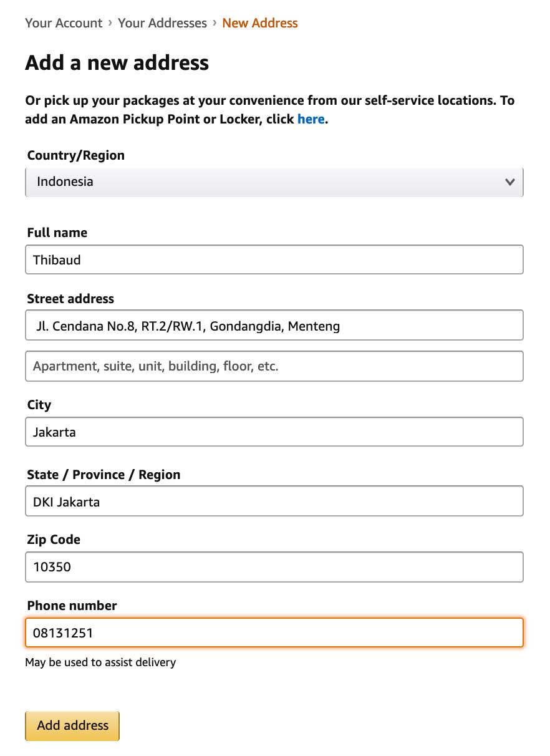Click the Apartment, suite, unit field
The height and width of the screenshot is (756, 550).
(x=274, y=366)
